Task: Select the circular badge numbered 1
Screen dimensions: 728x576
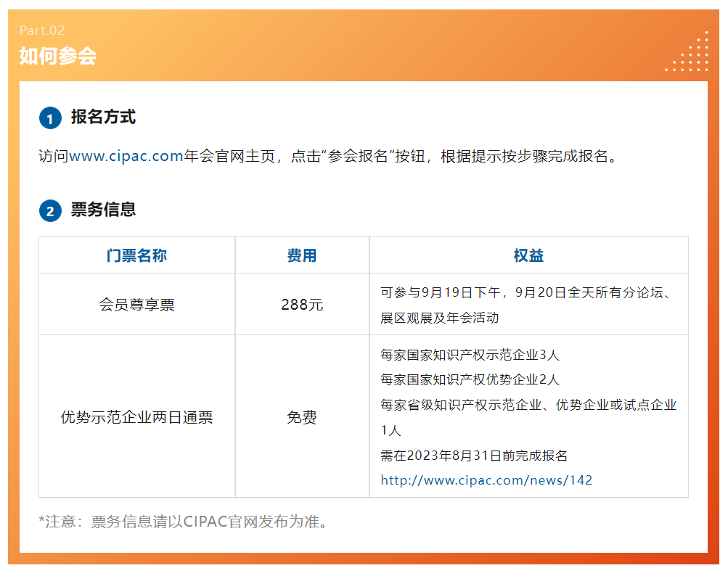Action: [50, 118]
